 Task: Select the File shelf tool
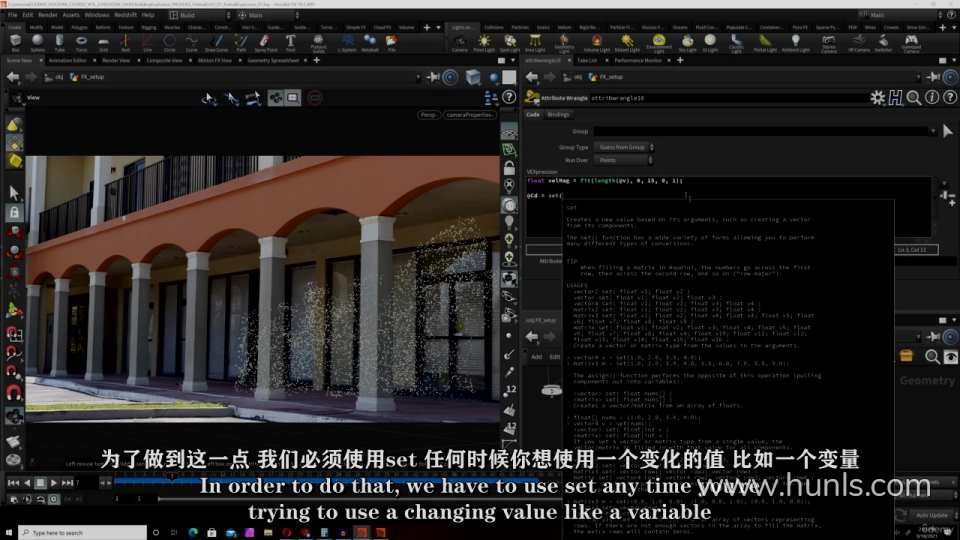pos(391,42)
